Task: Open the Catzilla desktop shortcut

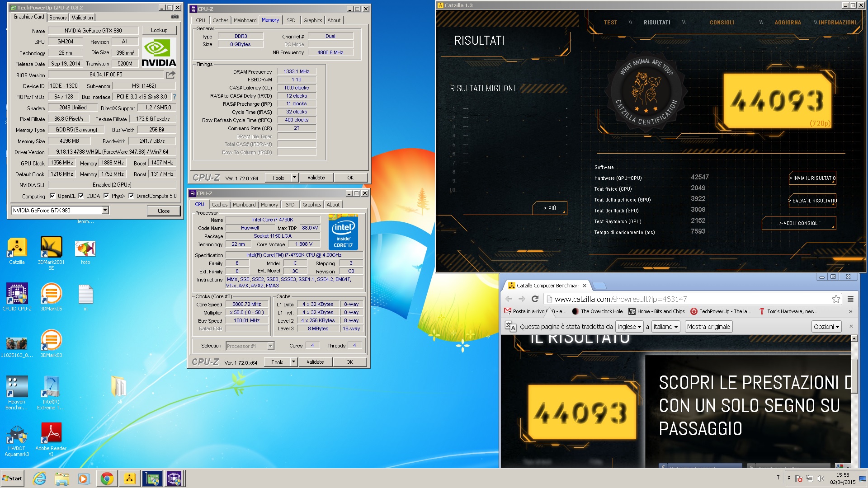Action: coord(17,251)
